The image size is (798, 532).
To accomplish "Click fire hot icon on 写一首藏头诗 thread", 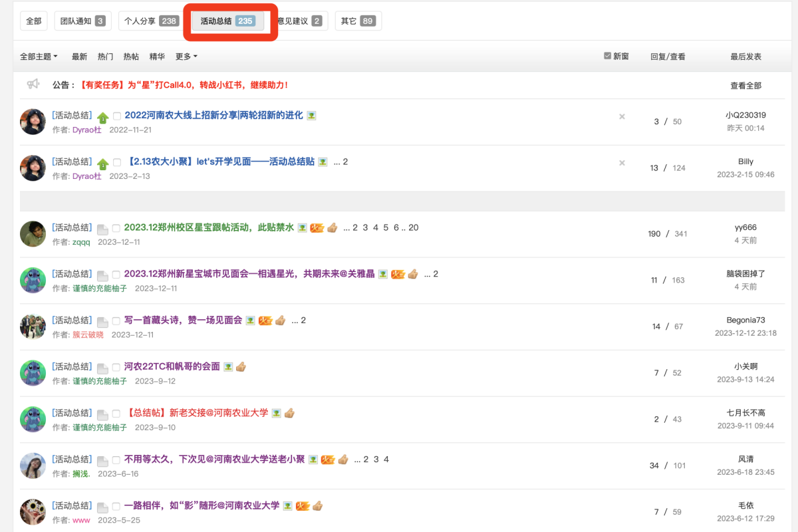I will (x=265, y=321).
